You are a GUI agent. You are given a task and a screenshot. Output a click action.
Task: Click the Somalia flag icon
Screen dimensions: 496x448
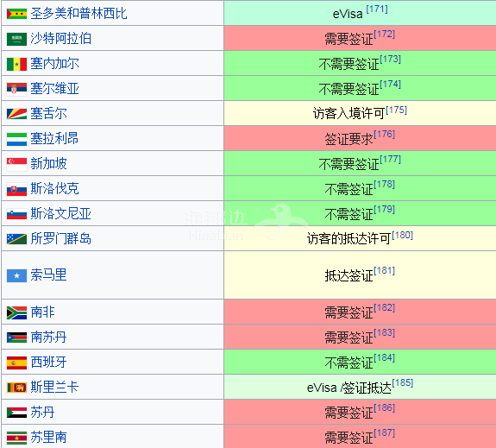coord(16,275)
